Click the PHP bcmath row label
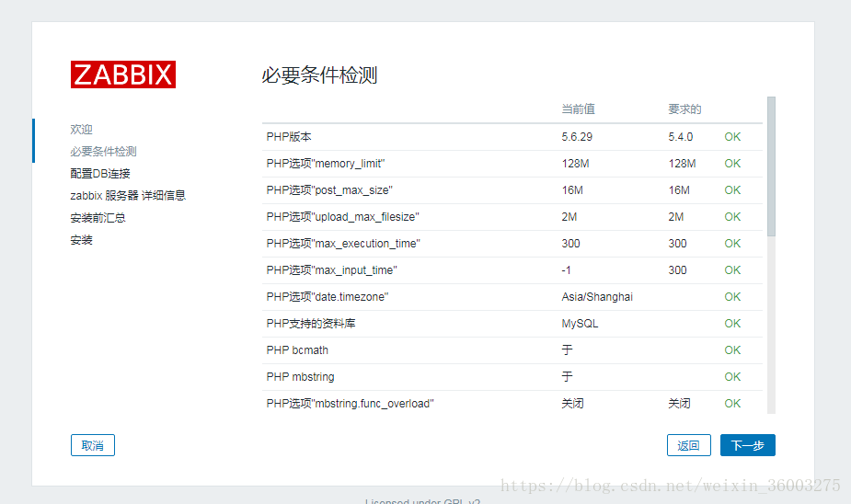 pyautogui.click(x=297, y=349)
